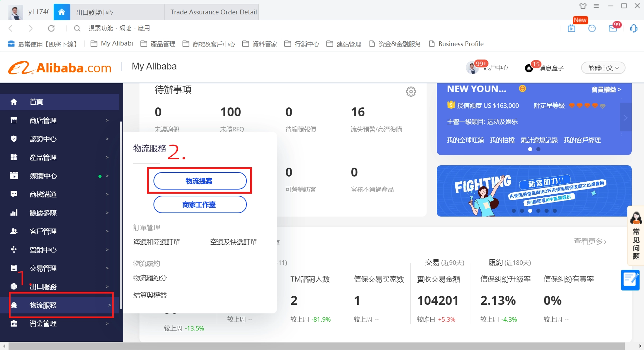Screen dimensions: 644x350
Task: Go back with the browser back arrow
Action: point(11,28)
